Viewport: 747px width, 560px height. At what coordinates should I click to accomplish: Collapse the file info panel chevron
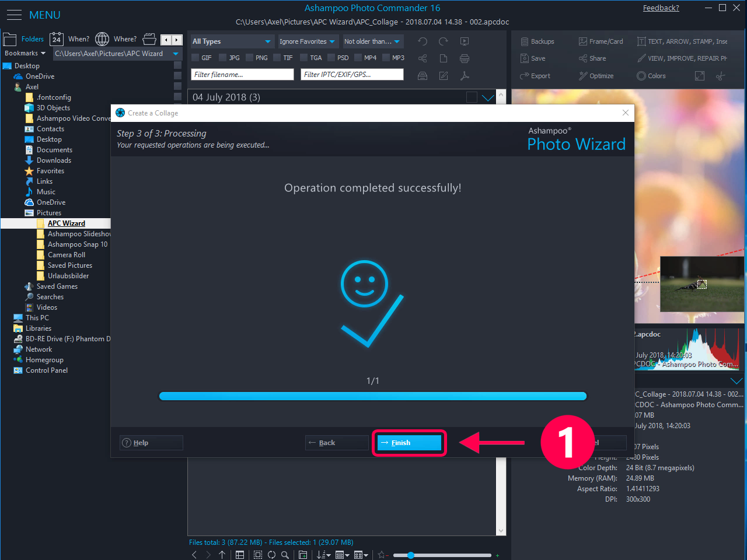tap(736, 380)
